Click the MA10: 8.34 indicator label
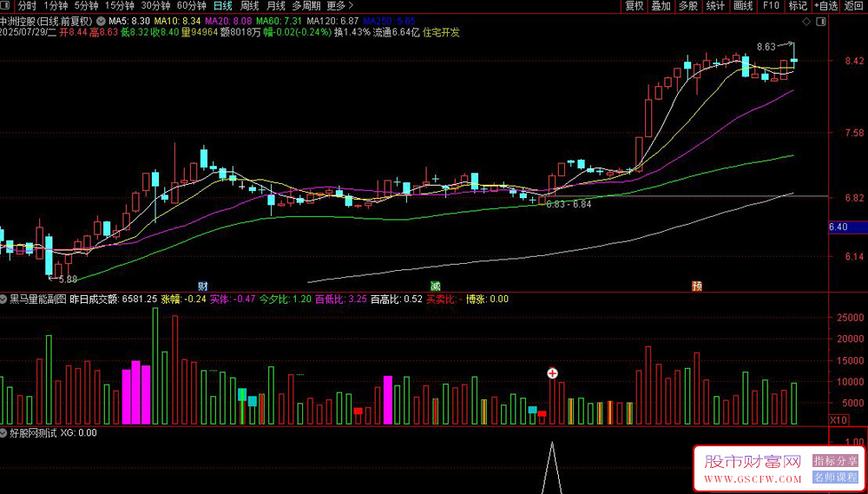The width and height of the screenshot is (868, 494). coord(178,21)
